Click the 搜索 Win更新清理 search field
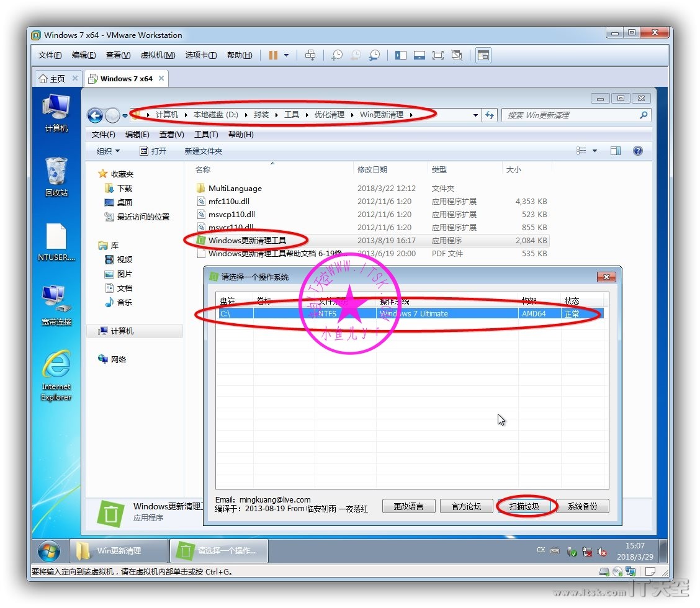The image size is (700, 608). click(570, 115)
